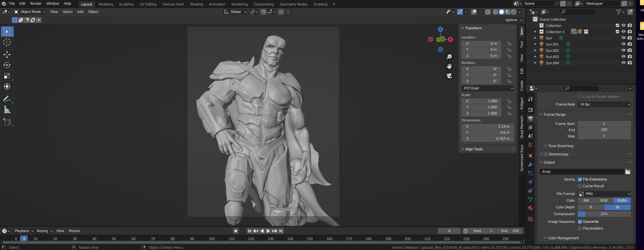This screenshot has width=644, height=250.
Task: Select the Rotate tool
Action: pos(7,65)
